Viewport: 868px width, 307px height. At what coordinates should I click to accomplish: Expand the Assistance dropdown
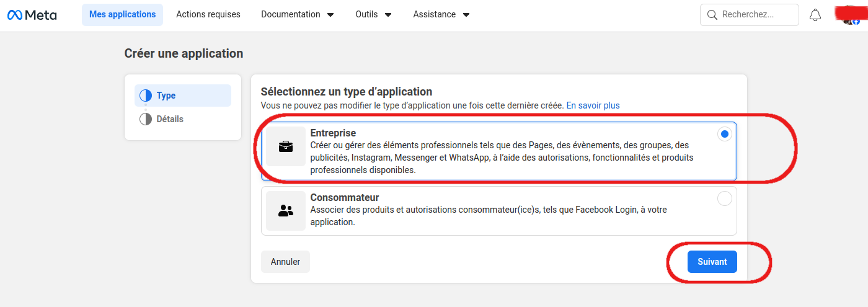pyautogui.click(x=441, y=14)
